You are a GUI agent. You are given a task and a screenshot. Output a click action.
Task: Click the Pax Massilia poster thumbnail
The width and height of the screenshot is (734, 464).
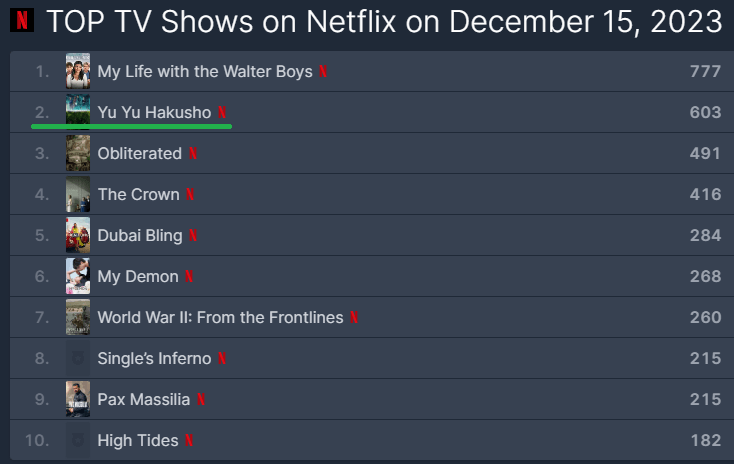[x=78, y=400]
